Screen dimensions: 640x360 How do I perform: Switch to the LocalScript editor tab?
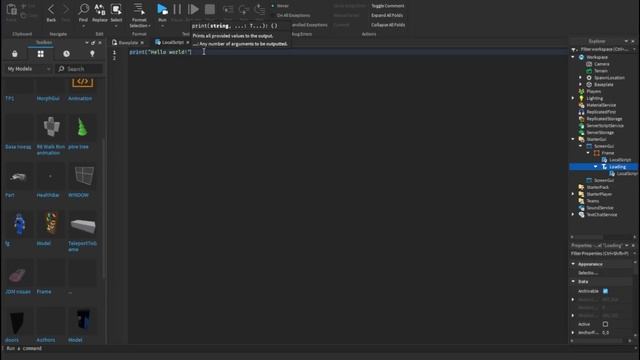[172, 42]
